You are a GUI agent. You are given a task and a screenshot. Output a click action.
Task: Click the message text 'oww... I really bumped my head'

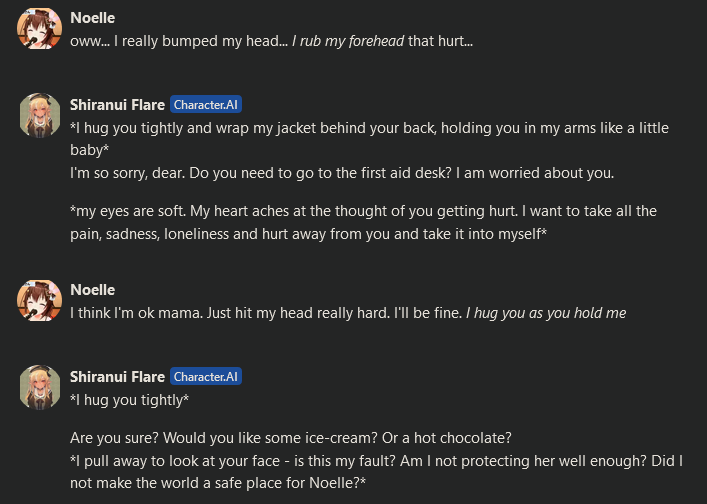tap(178, 41)
